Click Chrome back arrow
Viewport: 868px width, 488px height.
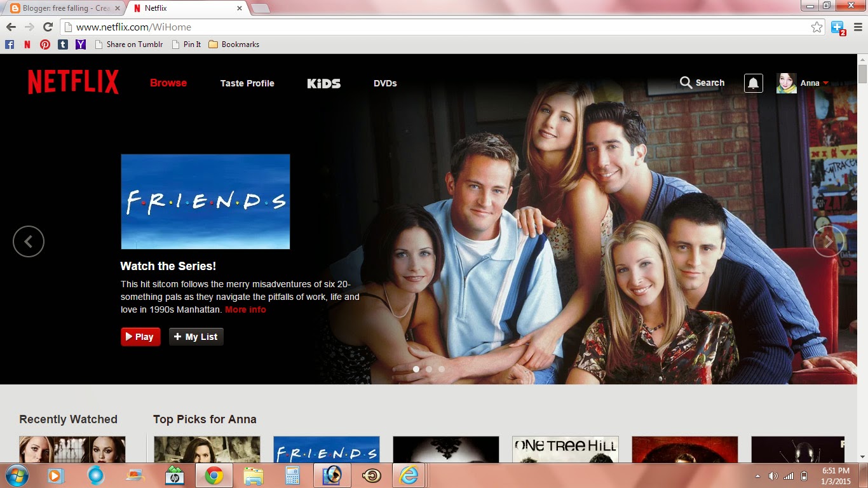(11, 27)
